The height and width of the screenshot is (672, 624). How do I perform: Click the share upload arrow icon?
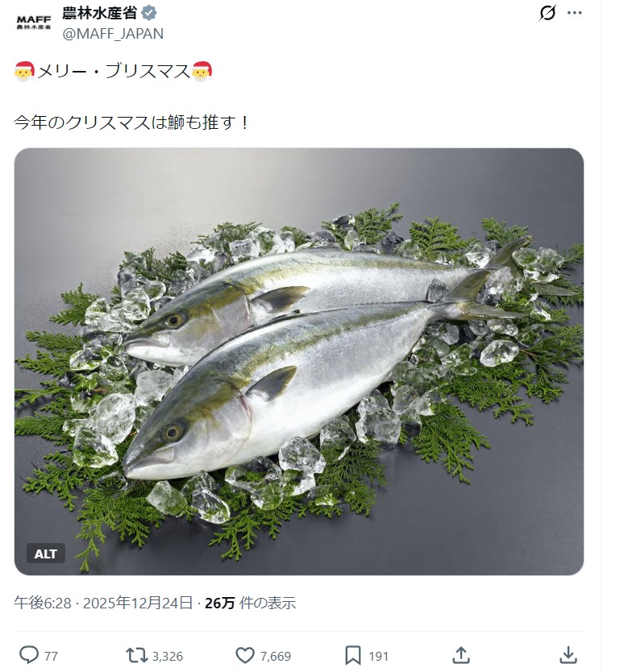pyautogui.click(x=461, y=655)
